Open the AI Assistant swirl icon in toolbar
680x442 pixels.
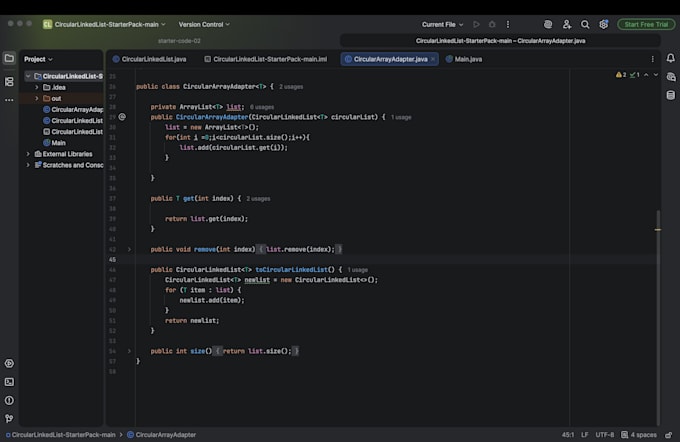pyautogui.click(x=548, y=24)
